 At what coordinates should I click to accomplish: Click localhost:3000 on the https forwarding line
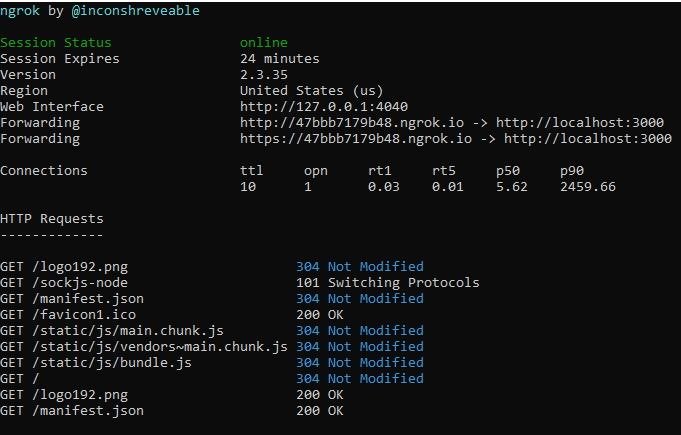click(x=588, y=138)
